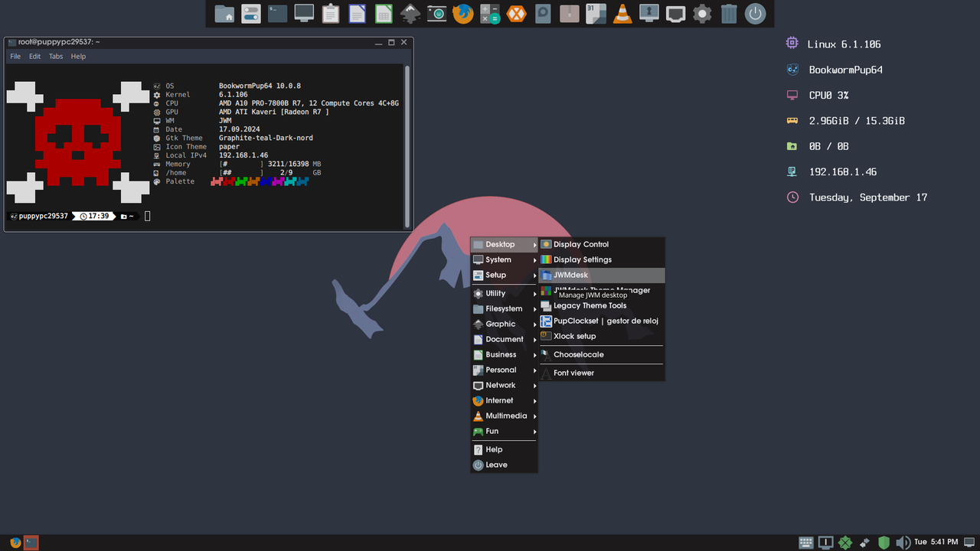The image size is (980, 551).
Task: Click Tue 5:41 PM clock in the taskbar
Action: pyautogui.click(x=936, y=543)
